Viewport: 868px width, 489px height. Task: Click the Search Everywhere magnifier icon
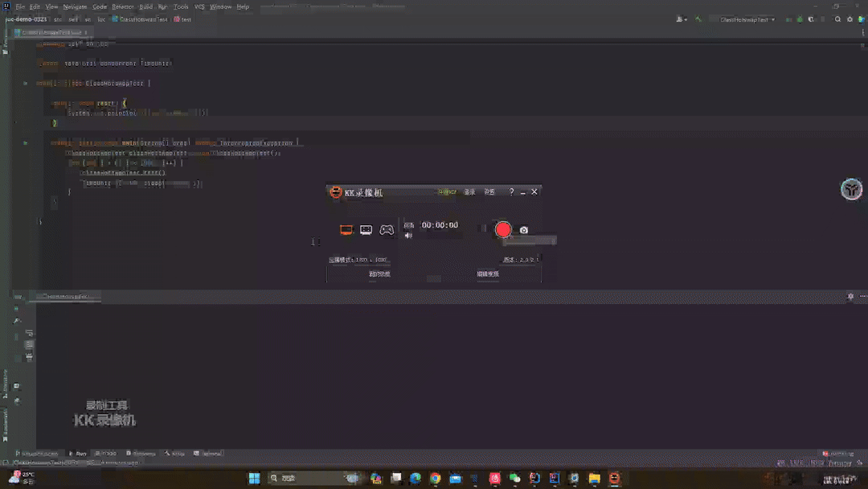pos(837,19)
